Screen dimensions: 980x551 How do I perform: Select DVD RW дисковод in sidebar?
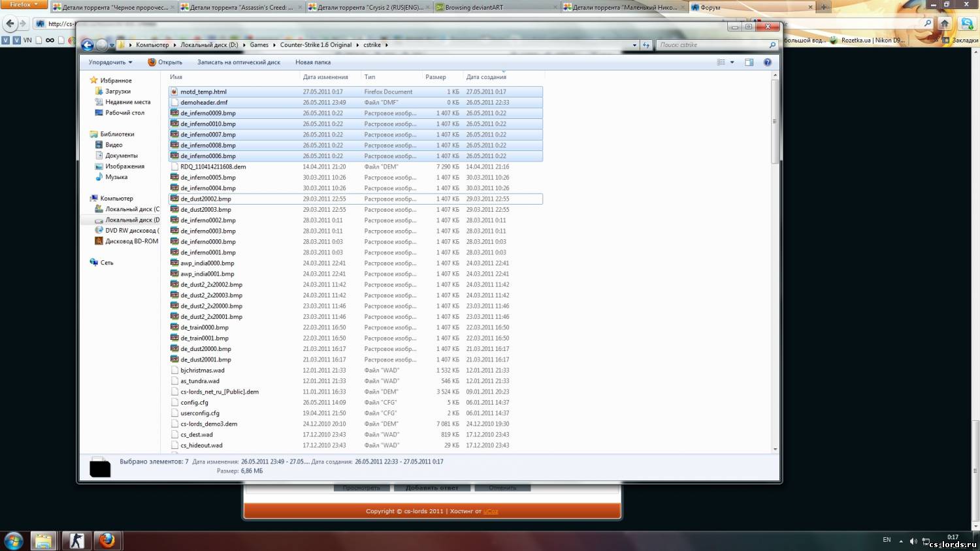(x=127, y=230)
